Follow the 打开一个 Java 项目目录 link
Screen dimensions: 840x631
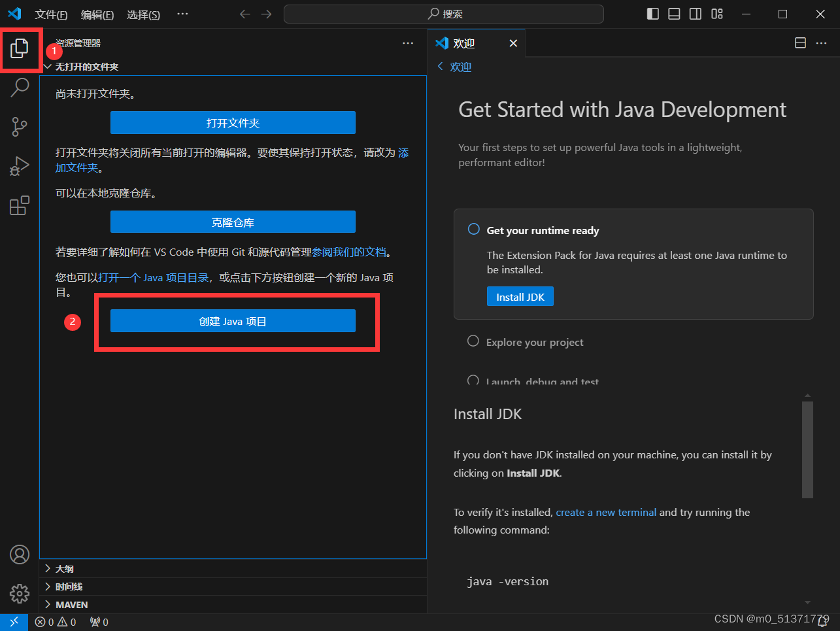click(x=153, y=277)
